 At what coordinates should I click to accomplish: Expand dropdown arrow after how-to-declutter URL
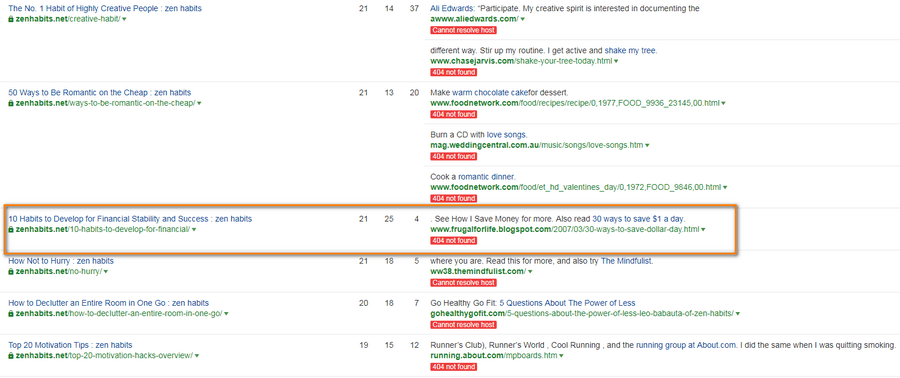click(226, 314)
